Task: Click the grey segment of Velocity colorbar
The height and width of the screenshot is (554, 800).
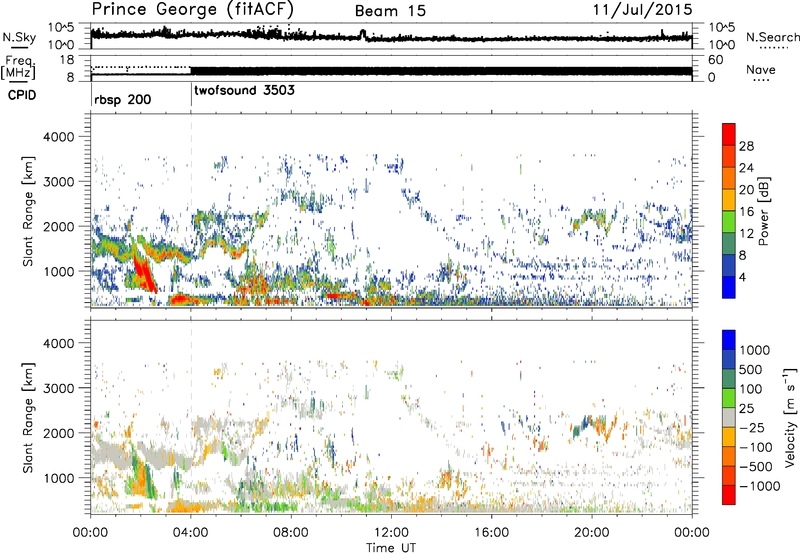Action: click(x=729, y=417)
